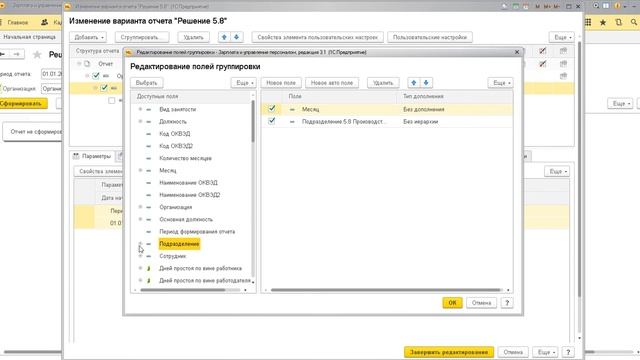Click Удалить button in grouping dialog
The image size is (640, 360).
(x=383, y=83)
